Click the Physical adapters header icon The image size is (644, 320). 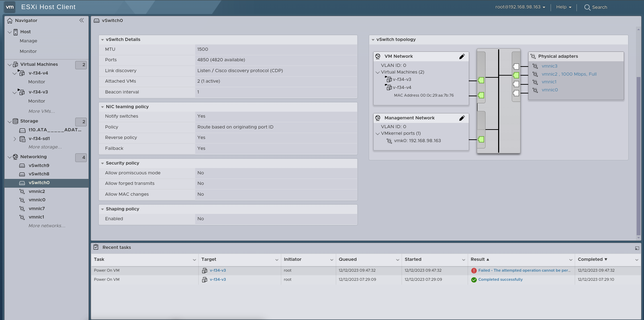533,56
